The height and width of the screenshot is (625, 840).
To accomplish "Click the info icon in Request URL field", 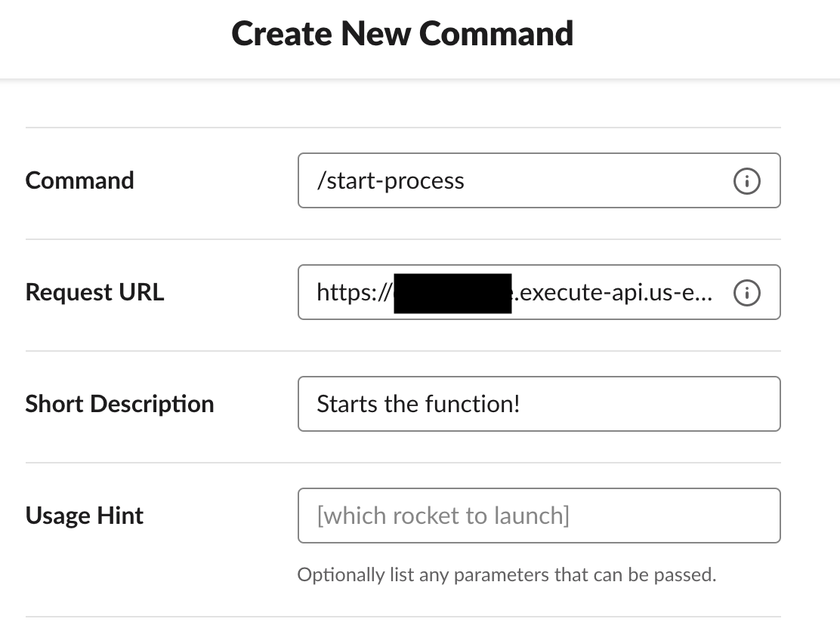I will (x=746, y=293).
